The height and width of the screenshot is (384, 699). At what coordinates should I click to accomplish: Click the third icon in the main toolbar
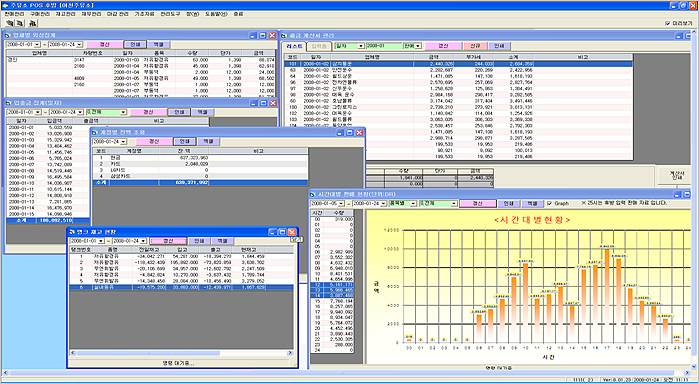pyautogui.click(x=33, y=23)
